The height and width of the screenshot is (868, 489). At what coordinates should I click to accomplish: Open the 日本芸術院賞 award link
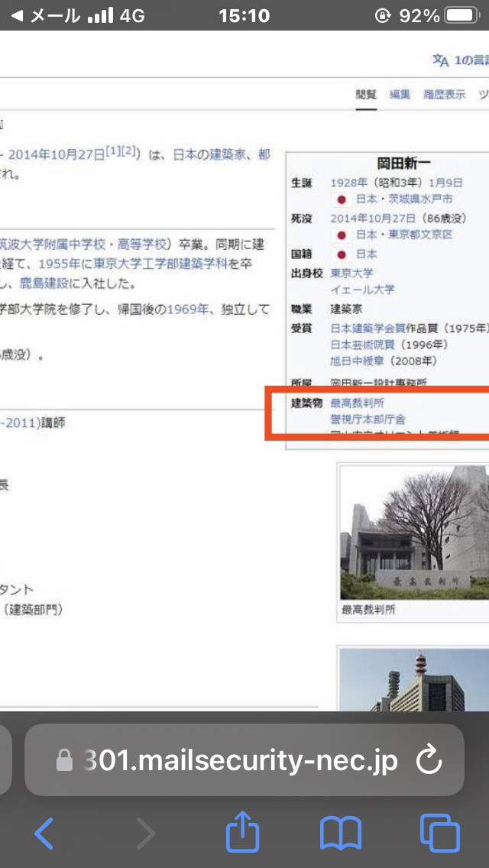(362, 345)
